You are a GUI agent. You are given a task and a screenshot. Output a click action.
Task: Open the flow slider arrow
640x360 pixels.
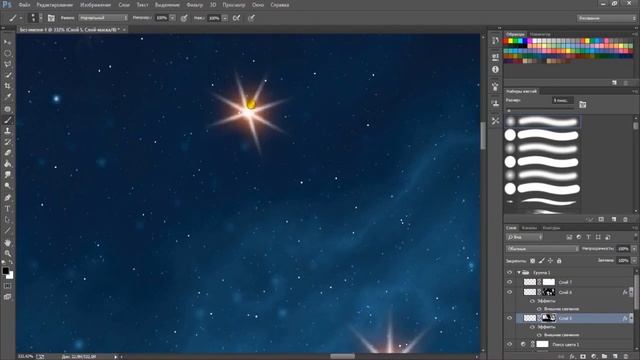coord(225,18)
